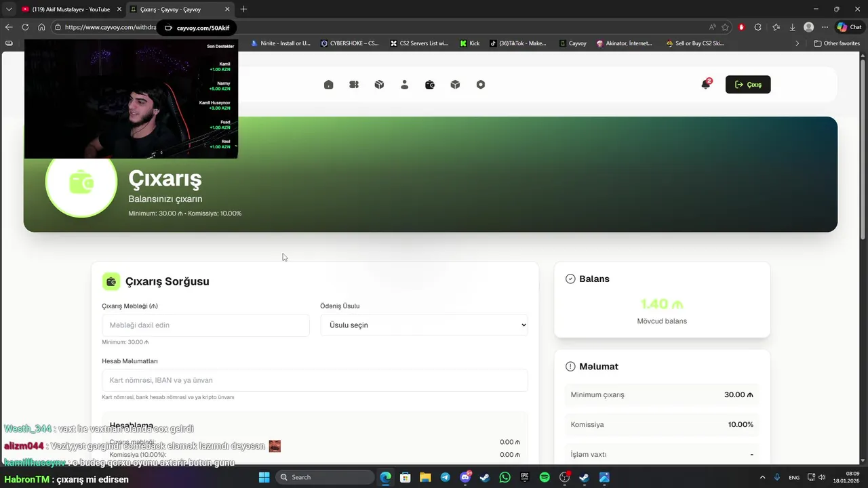Open the browser profile avatar icon
The width and height of the screenshot is (868, 488).
pyautogui.click(x=808, y=27)
